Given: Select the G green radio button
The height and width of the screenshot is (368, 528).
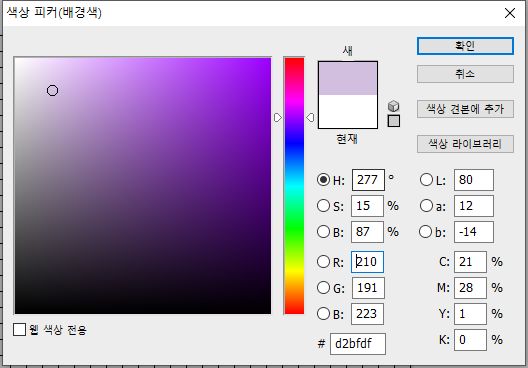Looking at the screenshot, I should tap(323, 288).
